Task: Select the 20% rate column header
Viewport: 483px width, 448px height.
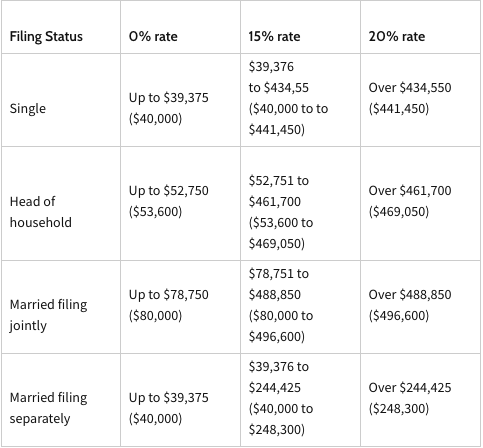Action: click(420, 27)
